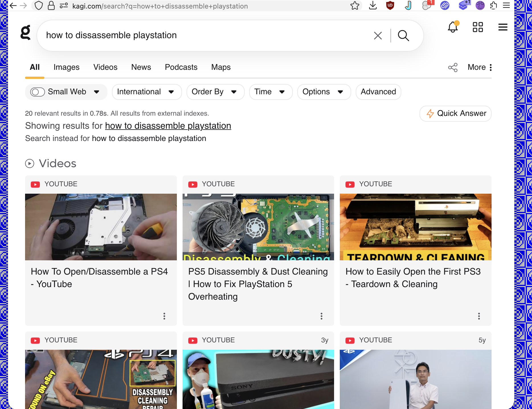Screen dimensions: 532x409
Task: Open the apps grid icon beside the bell
Action: point(478,27)
